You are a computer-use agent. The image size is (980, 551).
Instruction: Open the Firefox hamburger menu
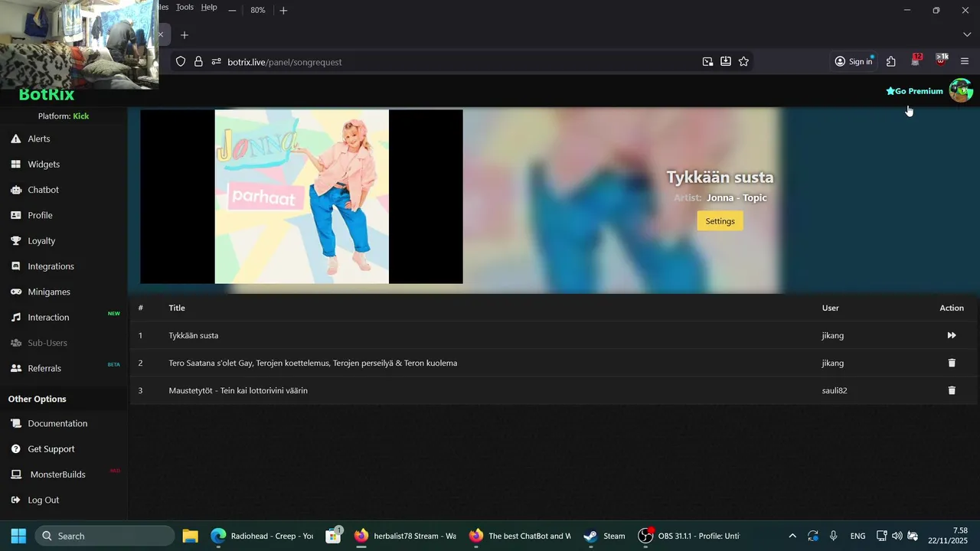(965, 62)
